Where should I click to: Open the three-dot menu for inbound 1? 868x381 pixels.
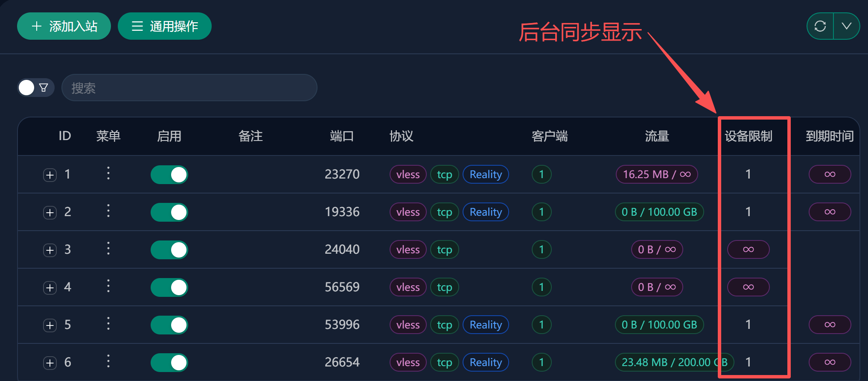point(108,173)
